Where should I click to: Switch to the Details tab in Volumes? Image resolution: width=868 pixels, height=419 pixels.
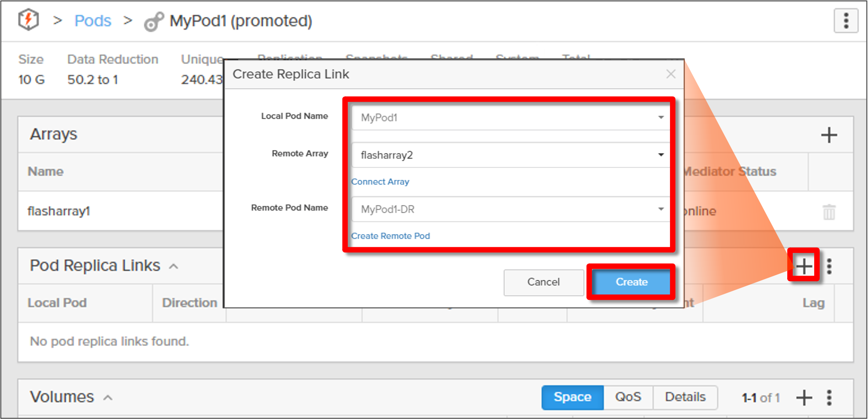685,397
